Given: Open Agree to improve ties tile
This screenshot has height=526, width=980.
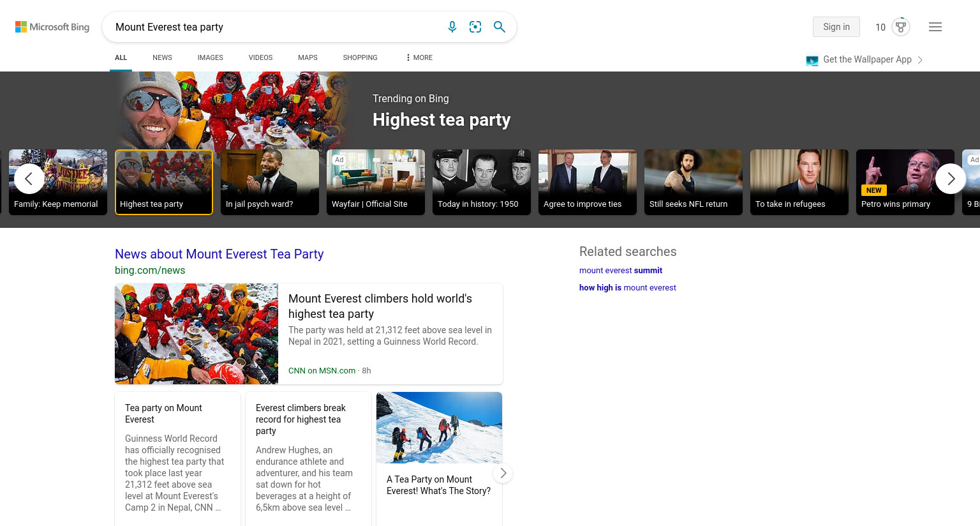Looking at the screenshot, I should pos(588,182).
